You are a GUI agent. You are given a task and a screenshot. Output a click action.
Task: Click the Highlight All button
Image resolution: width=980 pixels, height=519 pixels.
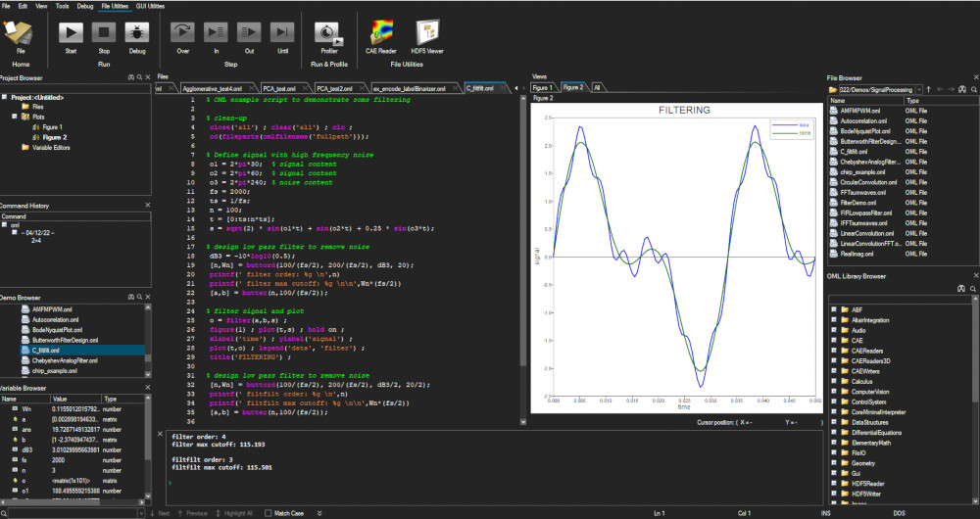click(x=233, y=512)
